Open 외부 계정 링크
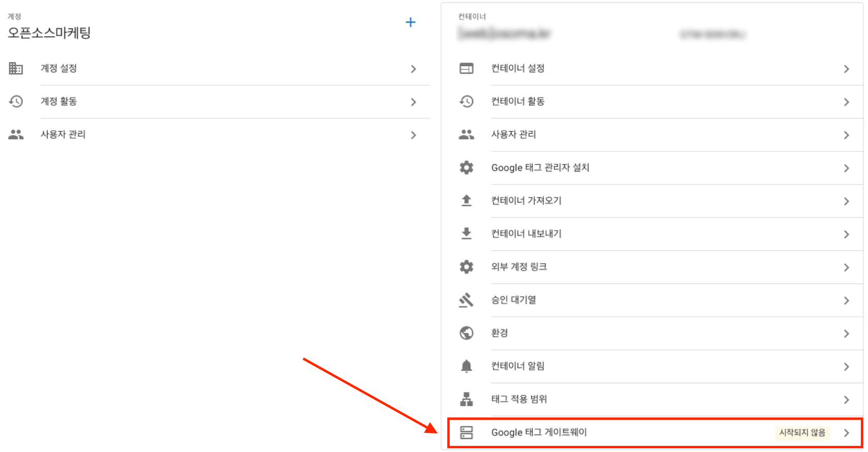Screen dimensions: 868x452 (x=519, y=267)
